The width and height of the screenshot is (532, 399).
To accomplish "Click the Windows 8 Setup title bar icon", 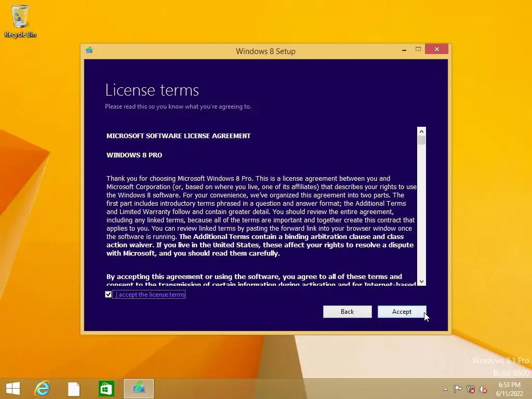I will coord(89,50).
